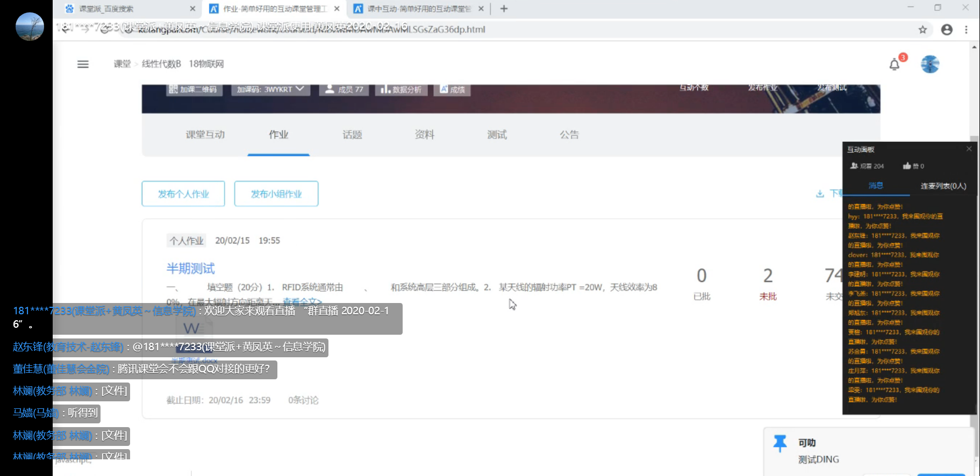Image resolution: width=980 pixels, height=476 pixels.
Task: Open the hamburger menu beside 课堂
Action: point(83,64)
